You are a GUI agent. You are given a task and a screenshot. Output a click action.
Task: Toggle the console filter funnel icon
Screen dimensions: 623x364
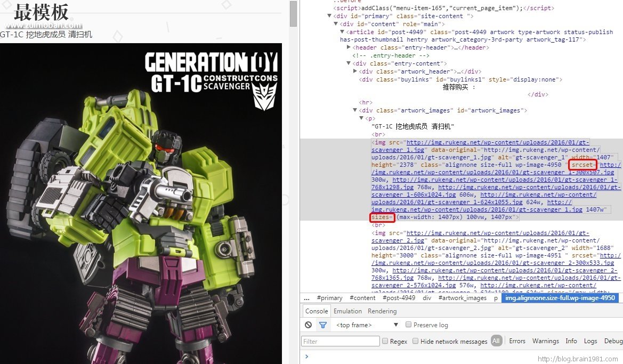[323, 325]
